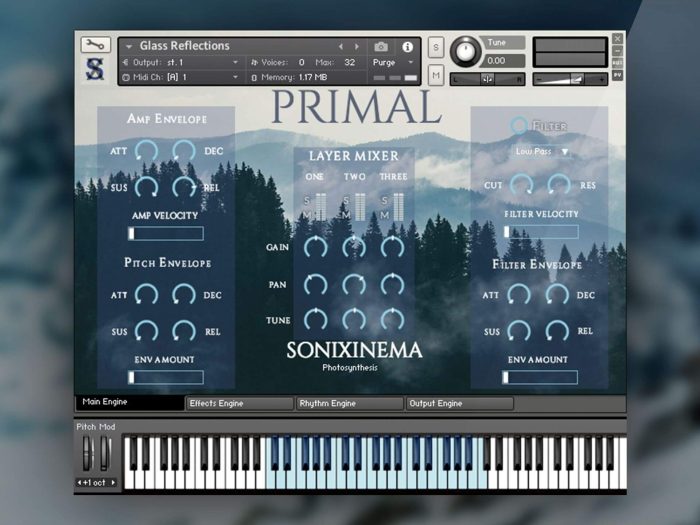Click the Pitch Envelope ATT knob
The width and height of the screenshot is (700, 525).
click(x=146, y=295)
